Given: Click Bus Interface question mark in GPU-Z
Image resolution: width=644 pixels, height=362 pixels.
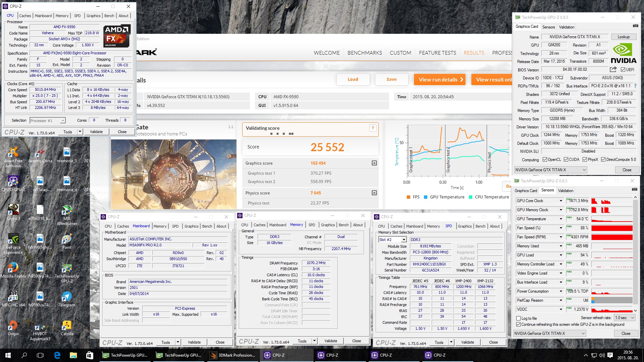Looking at the screenshot, I should click(x=635, y=86).
